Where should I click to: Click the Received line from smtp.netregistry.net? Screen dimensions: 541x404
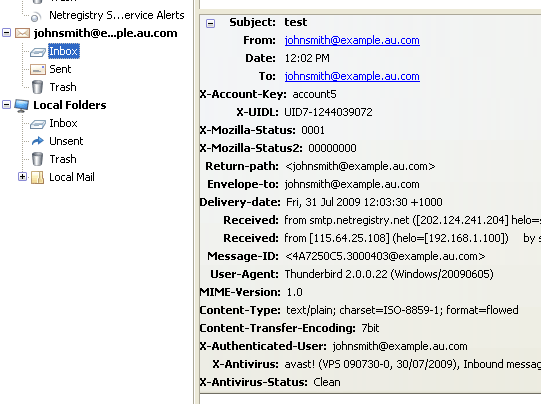coord(413,220)
